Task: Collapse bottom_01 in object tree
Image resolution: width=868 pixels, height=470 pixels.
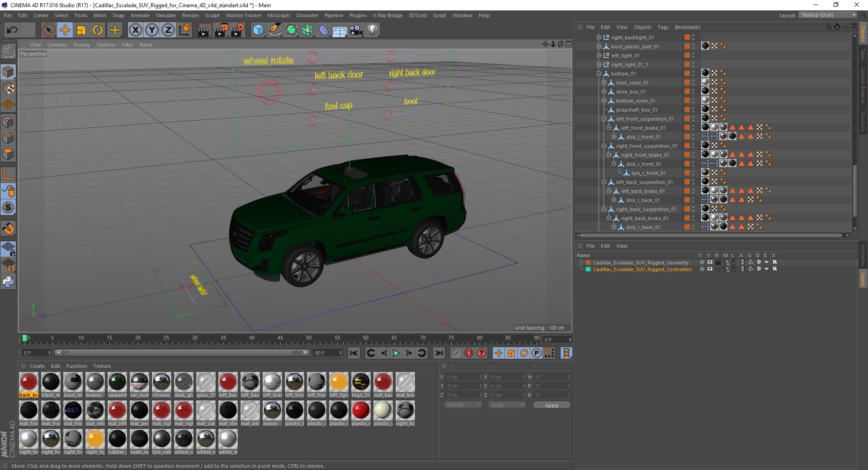Action: click(x=599, y=74)
